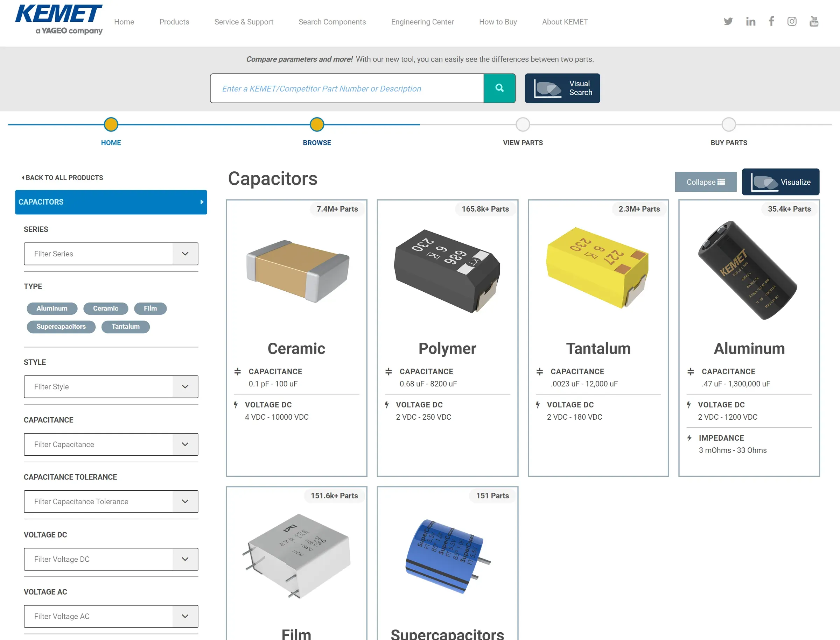Open the Filter Style dropdown arrow
This screenshot has width=840, height=640.
click(185, 387)
